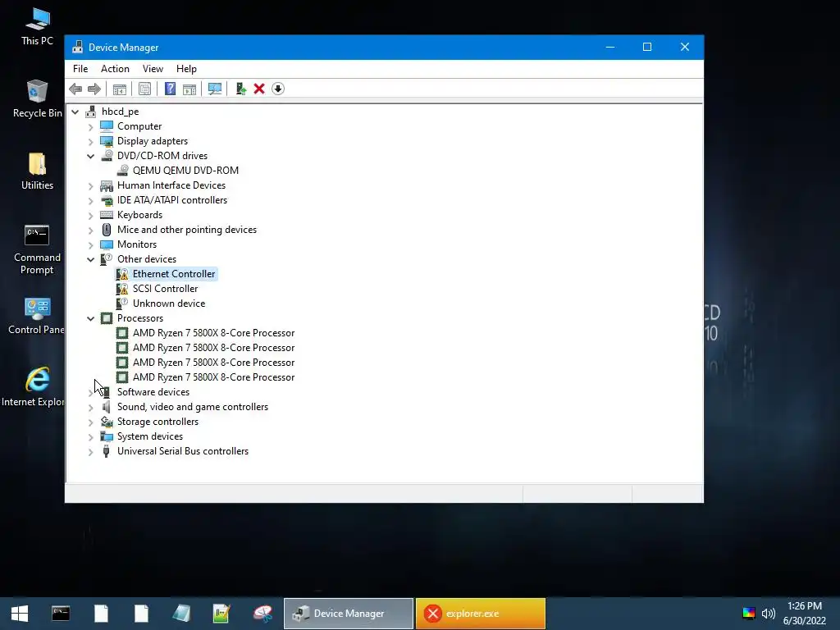Collapse the Other devices category
The width and height of the screenshot is (840, 630).
pyautogui.click(x=90, y=260)
